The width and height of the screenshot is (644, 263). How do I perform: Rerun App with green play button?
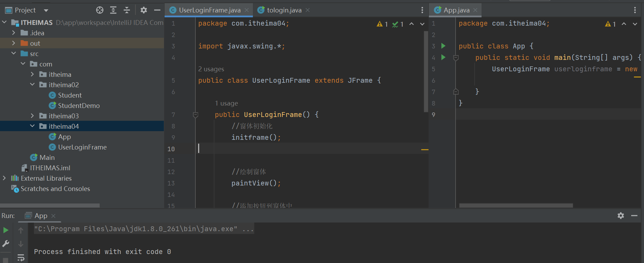tap(6, 230)
